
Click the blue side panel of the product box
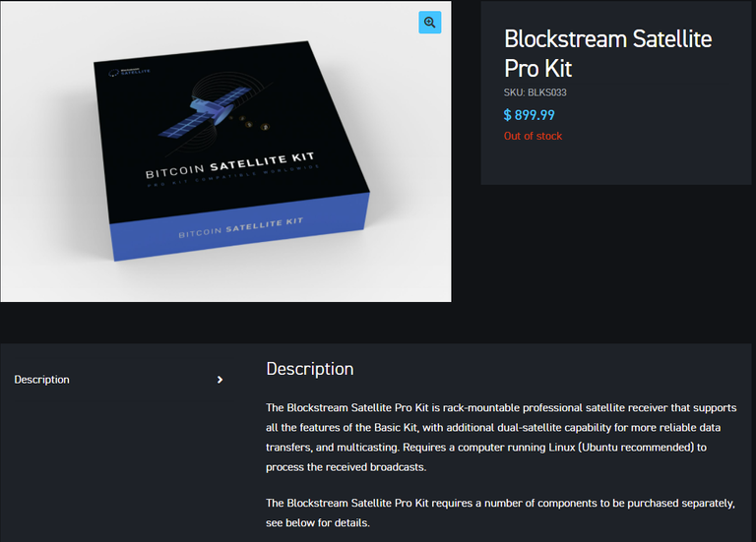(x=240, y=227)
